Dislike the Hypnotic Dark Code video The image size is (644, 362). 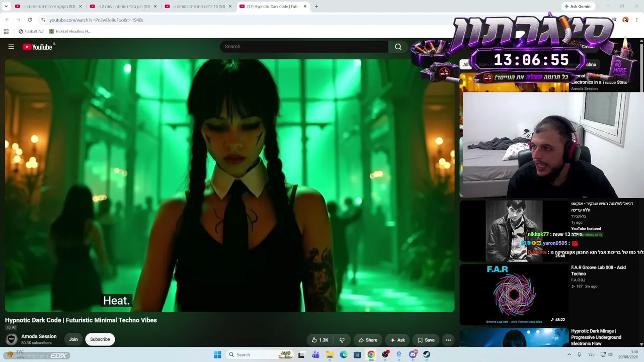[342, 340]
